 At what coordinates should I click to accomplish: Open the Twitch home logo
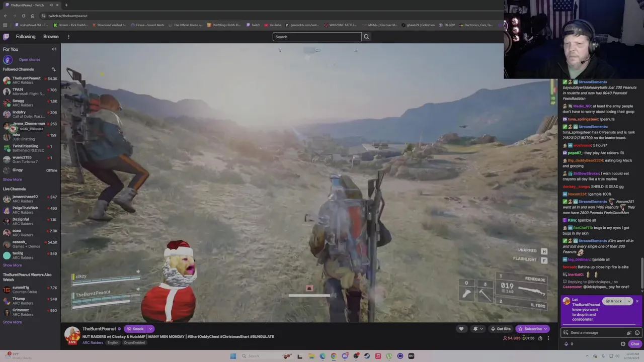coord(6,37)
